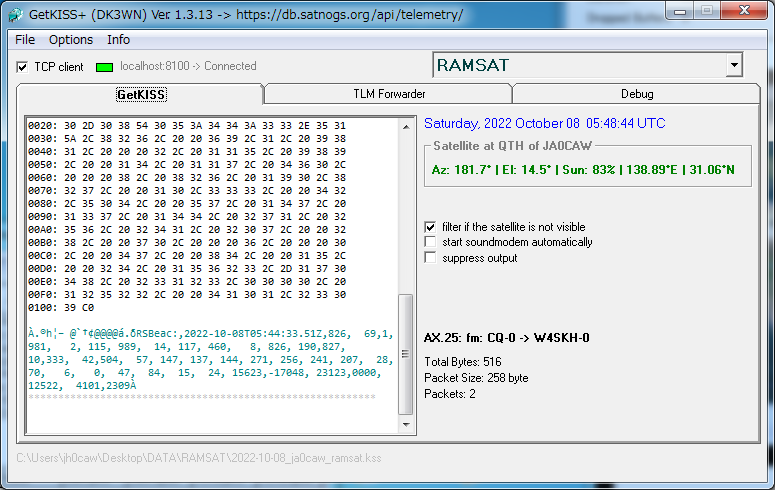Viewport: 775px width, 490px height.
Task: Click the hex output scrollbar thumb
Action: tap(405, 354)
